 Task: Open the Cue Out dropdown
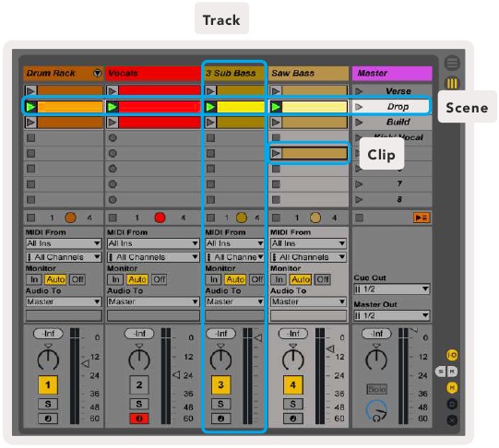pos(392,289)
